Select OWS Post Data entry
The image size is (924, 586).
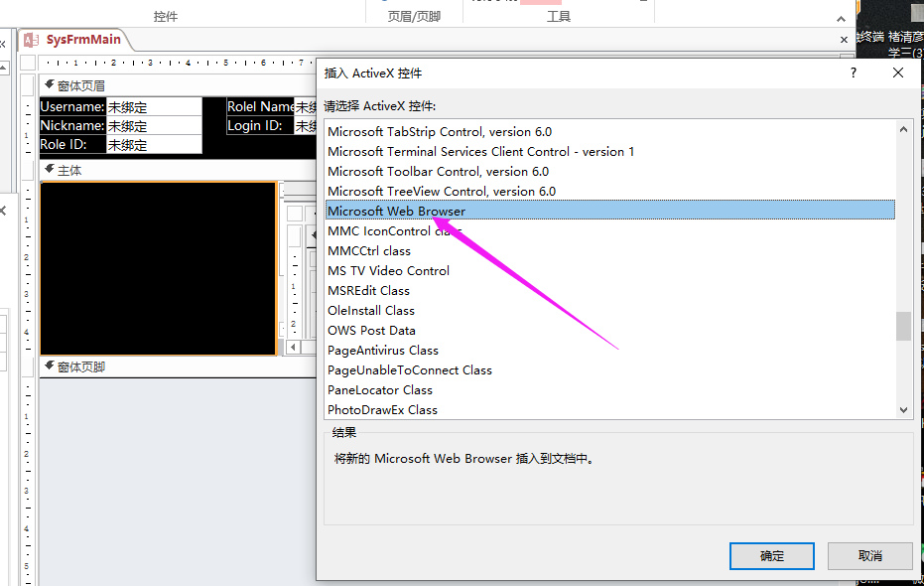610,330
